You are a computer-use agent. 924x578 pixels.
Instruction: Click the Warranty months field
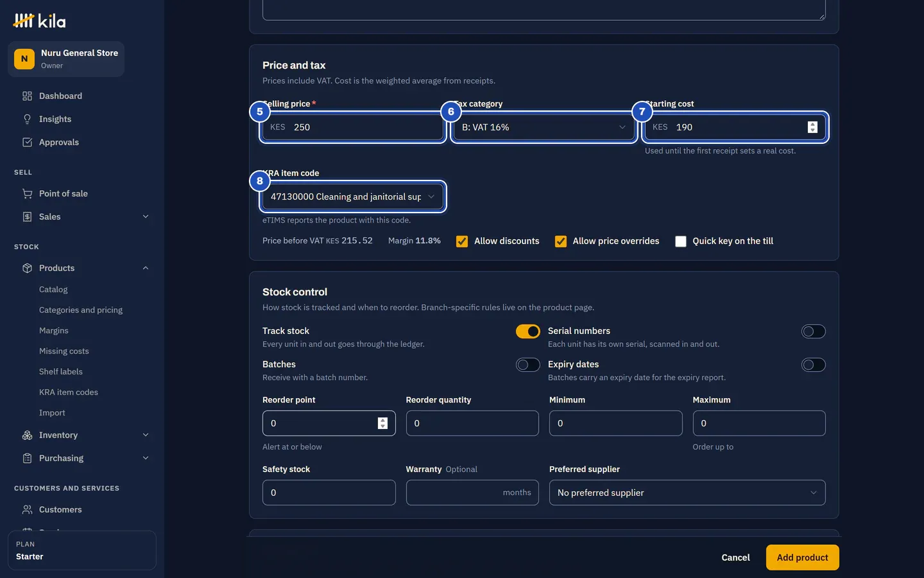(x=472, y=493)
